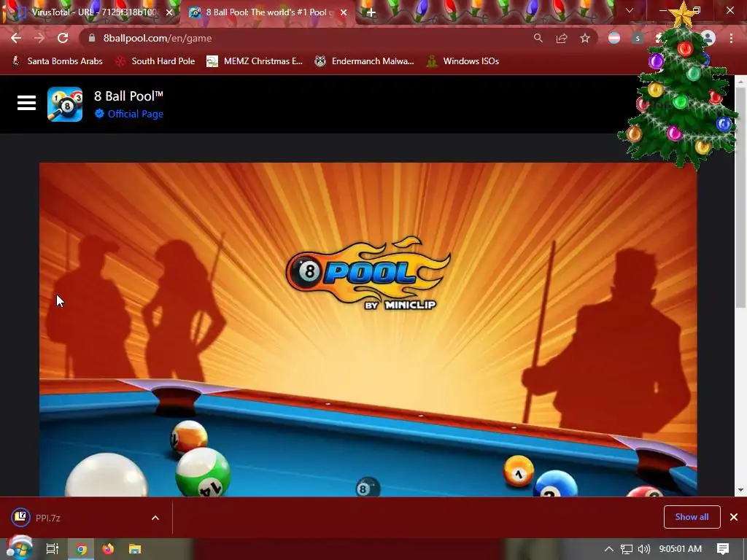Screen dimensions: 747x560
Task: Show hidden system tray icons
Action: pos(609,549)
